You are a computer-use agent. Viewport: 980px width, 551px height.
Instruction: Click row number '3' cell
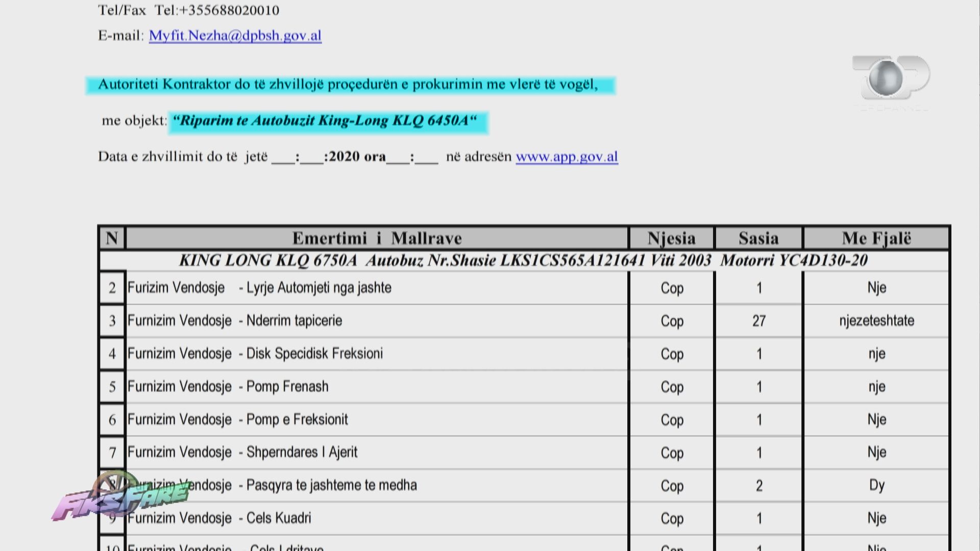click(x=112, y=321)
